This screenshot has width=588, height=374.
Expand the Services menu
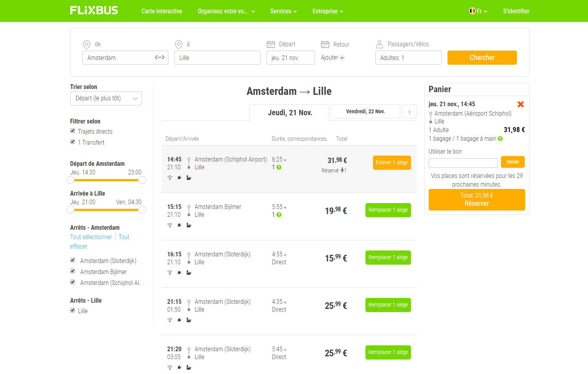(283, 11)
